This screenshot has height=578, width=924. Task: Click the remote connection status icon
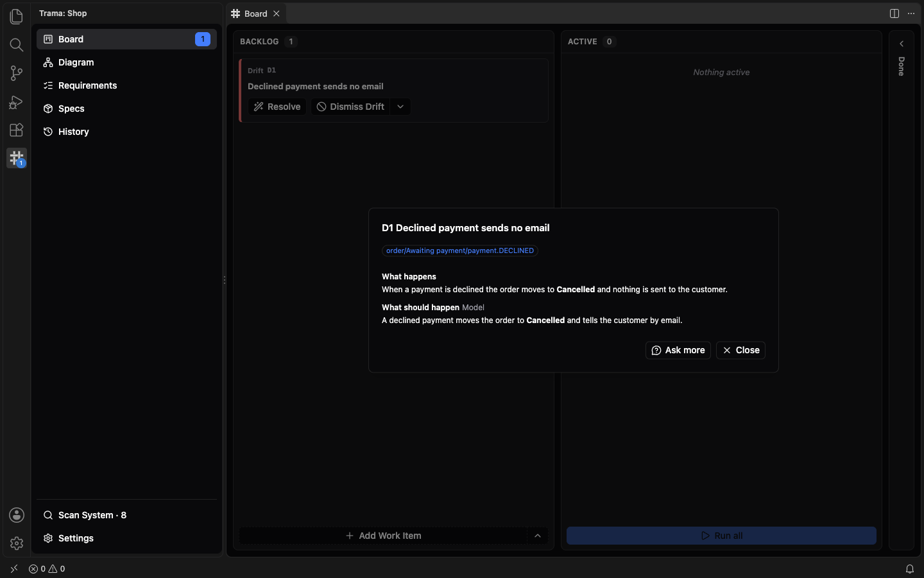(x=14, y=569)
